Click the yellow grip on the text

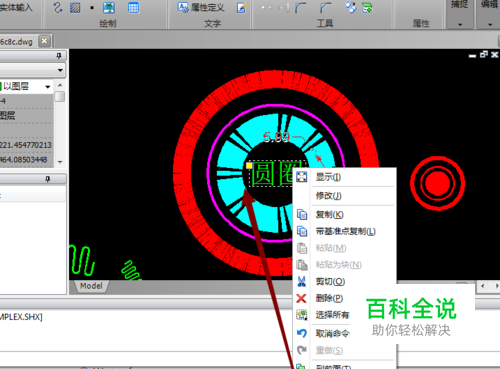point(249,165)
